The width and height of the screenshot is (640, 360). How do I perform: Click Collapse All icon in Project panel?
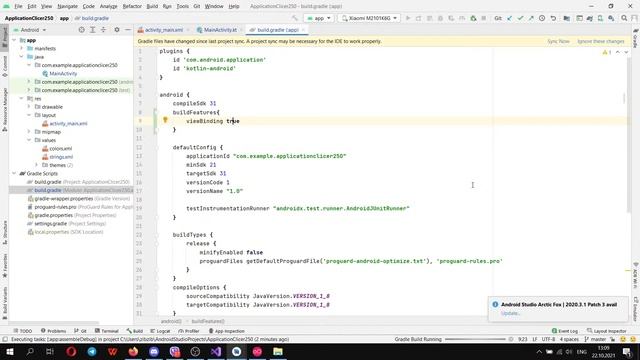coord(103,30)
